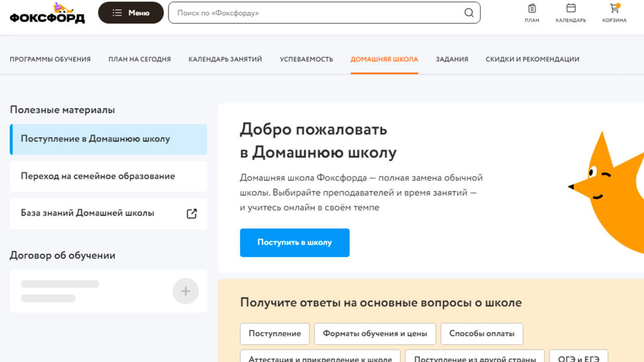The image size is (644, 362).
Task: Select Поступление из другой страны chip
Action: click(475, 357)
